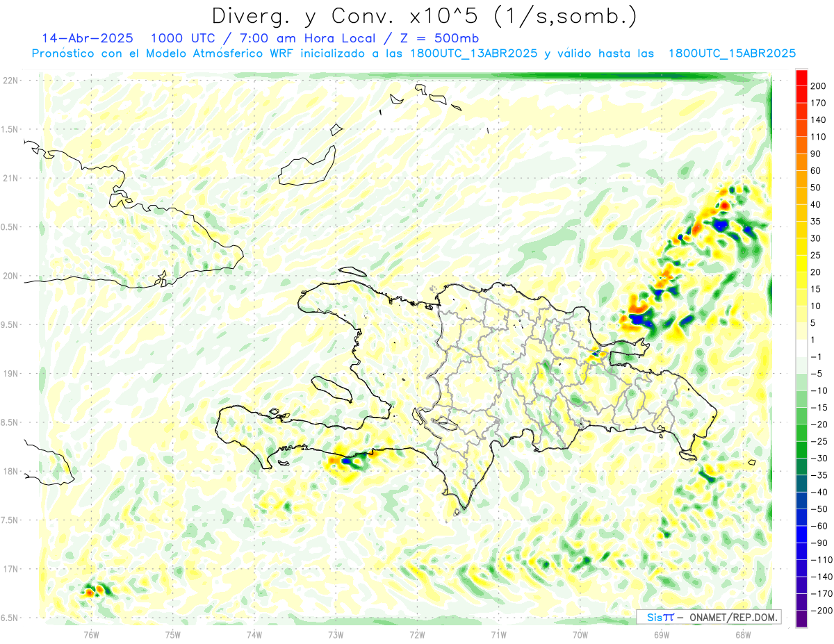834x644 pixels.
Task: Click the '69W' longitude label
Action: point(662,634)
